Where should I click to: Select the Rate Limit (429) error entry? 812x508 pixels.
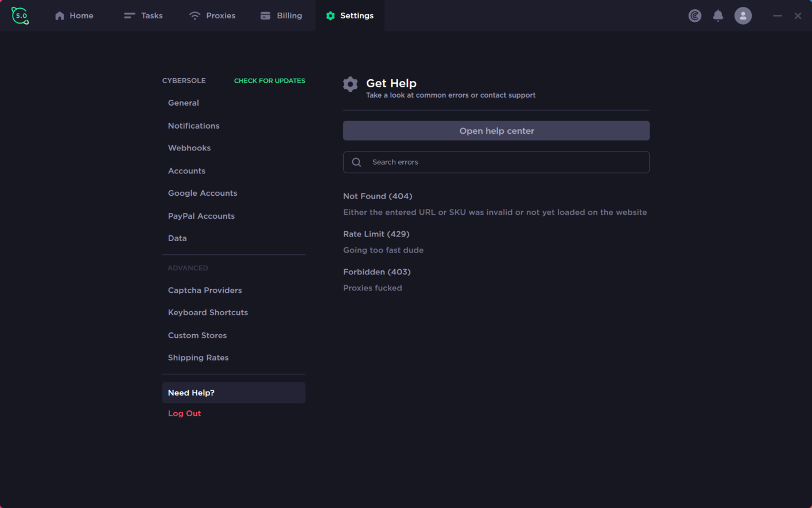click(x=376, y=234)
